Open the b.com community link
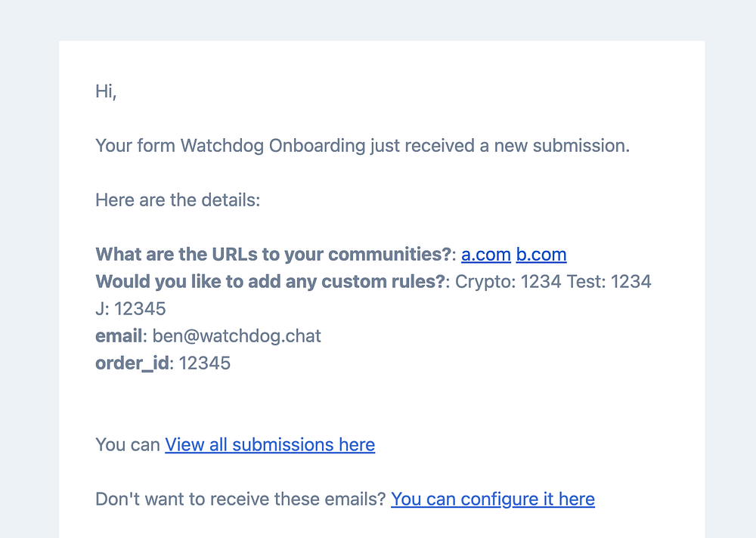Image resolution: width=756 pixels, height=538 pixels. click(x=541, y=255)
